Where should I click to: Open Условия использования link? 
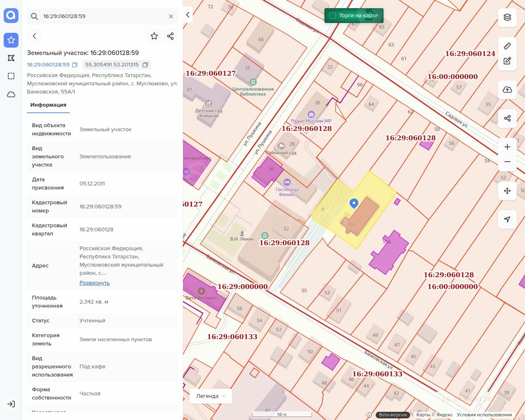[484, 415]
